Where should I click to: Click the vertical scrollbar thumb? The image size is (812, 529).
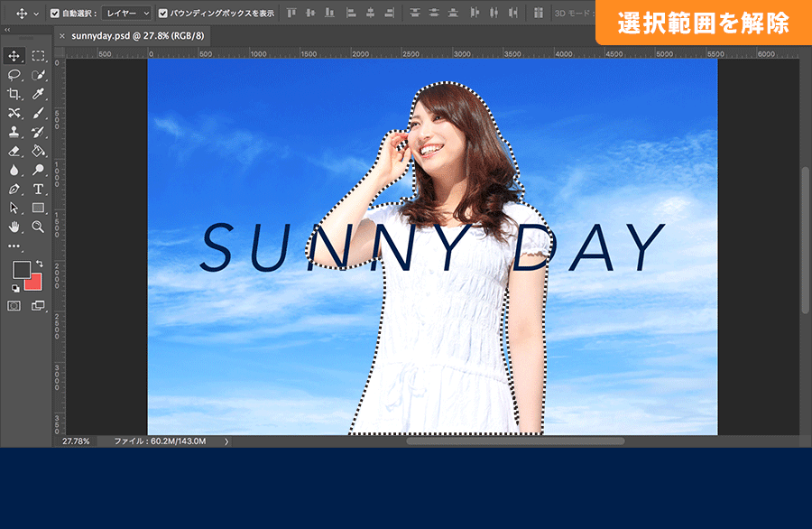pyautogui.click(x=806, y=240)
